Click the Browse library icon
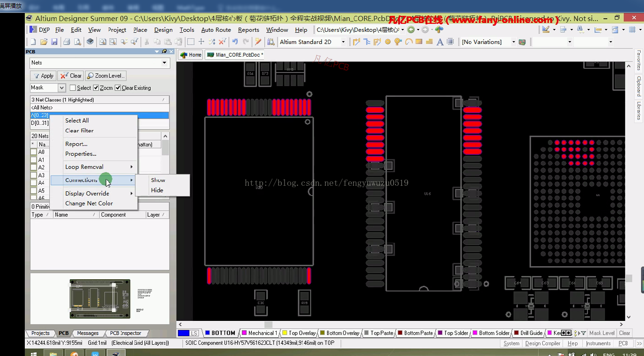The image size is (644, 356). 271,42
